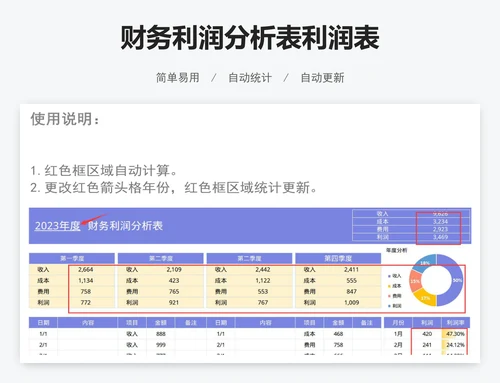The image size is (500, 383).
Task: Select first quarter 成本 value 1,134
Action: pyautogui.click(x=86, y=281)
